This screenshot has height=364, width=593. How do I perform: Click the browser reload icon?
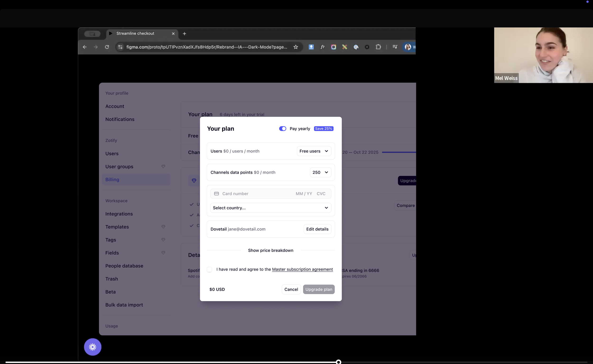pyautogui.click(x=107, y=47)
